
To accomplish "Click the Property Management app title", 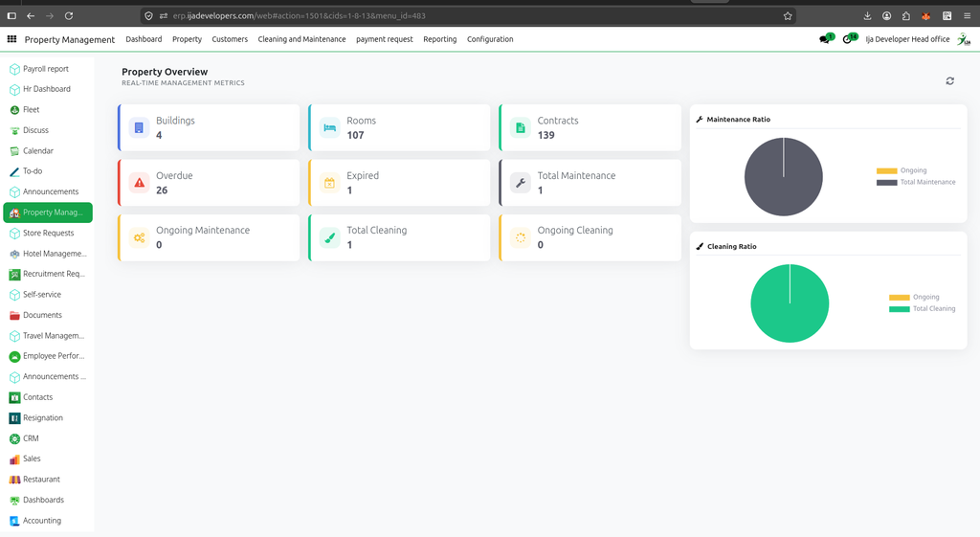I will 69,39.
